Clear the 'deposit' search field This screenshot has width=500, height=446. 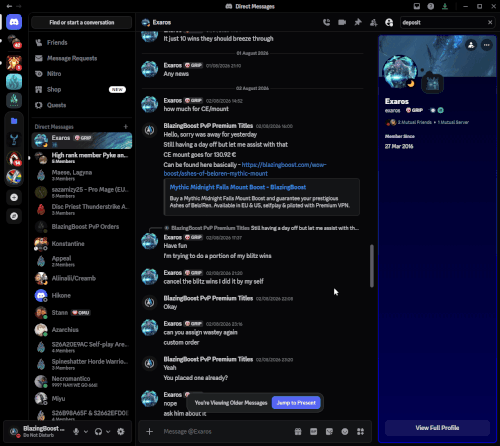pyautogui.click(x=490, y=22)
